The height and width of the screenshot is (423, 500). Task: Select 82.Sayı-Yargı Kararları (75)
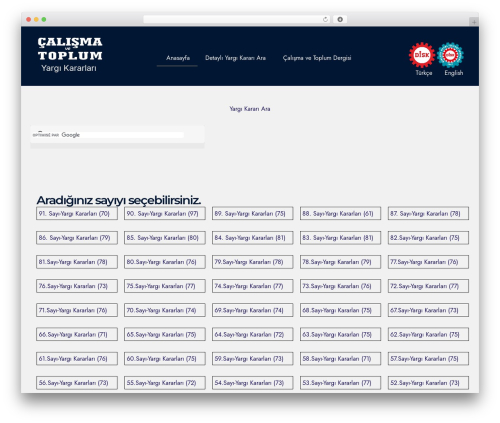tap(428, 238)
